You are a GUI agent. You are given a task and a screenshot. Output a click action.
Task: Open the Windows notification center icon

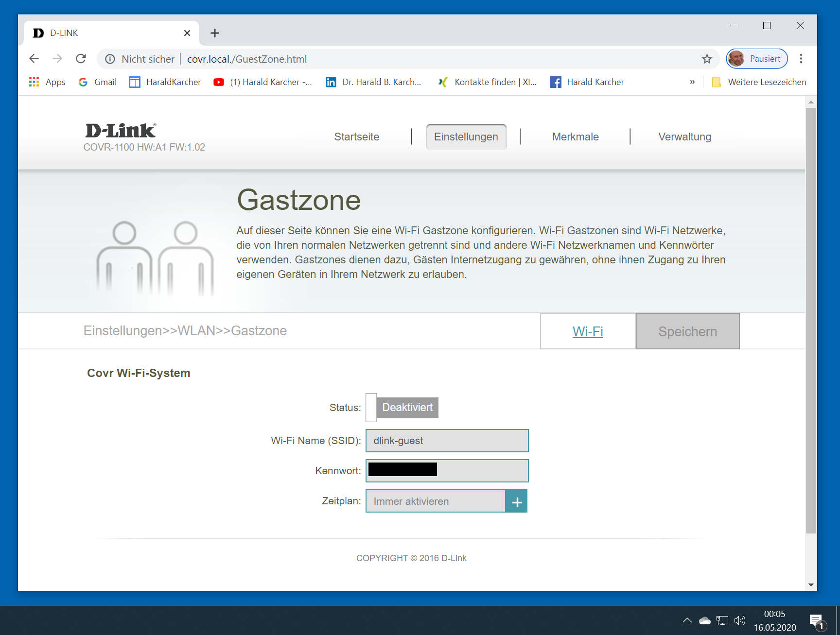tap(816, 620)
